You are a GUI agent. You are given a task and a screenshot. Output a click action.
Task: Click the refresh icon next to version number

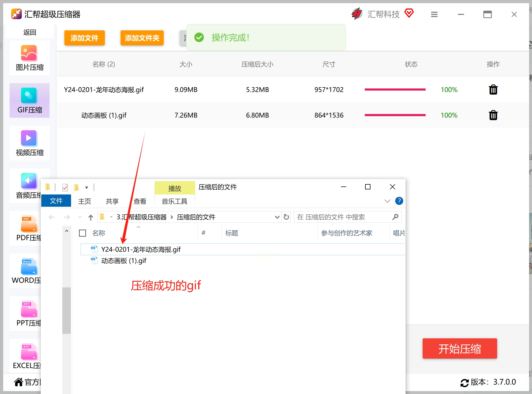tap(464, 383)
